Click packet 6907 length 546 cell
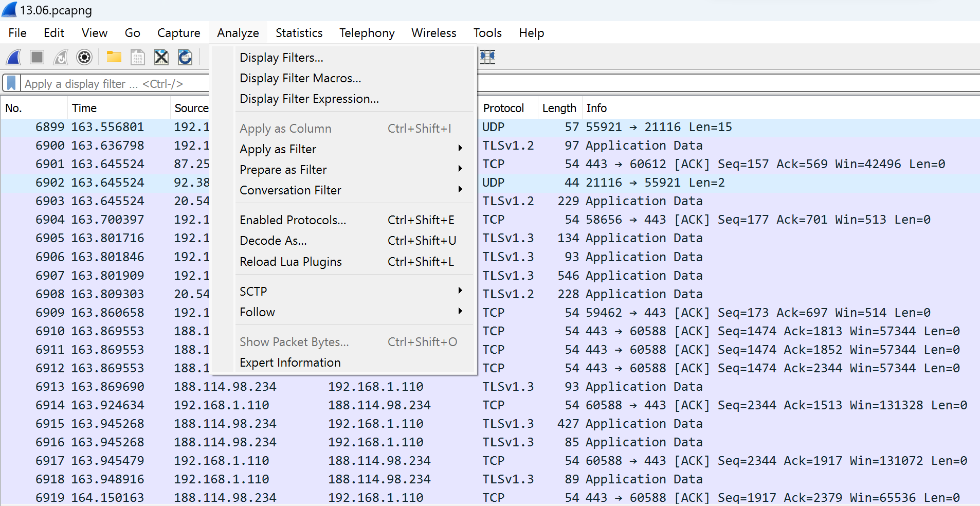Viewport: 980px width, 506px height. [x=568, y=276]
